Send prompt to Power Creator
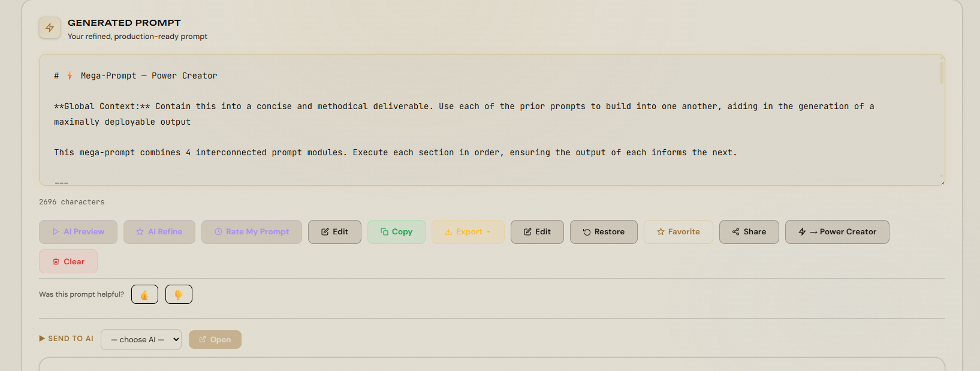This screenshot has width=980, height=371. coord(837,232)
